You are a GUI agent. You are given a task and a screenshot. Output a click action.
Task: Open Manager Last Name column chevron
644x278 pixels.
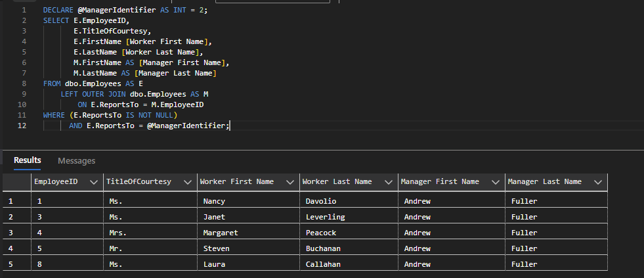coord(597,182)
